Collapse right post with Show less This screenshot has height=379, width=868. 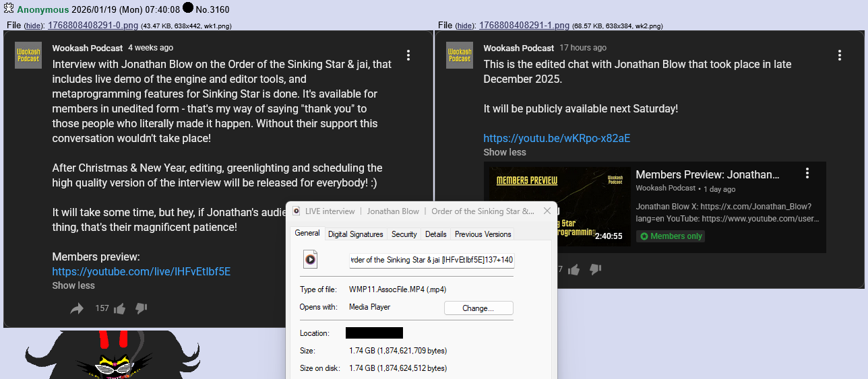pyautogui.click(x=505, y=152)
